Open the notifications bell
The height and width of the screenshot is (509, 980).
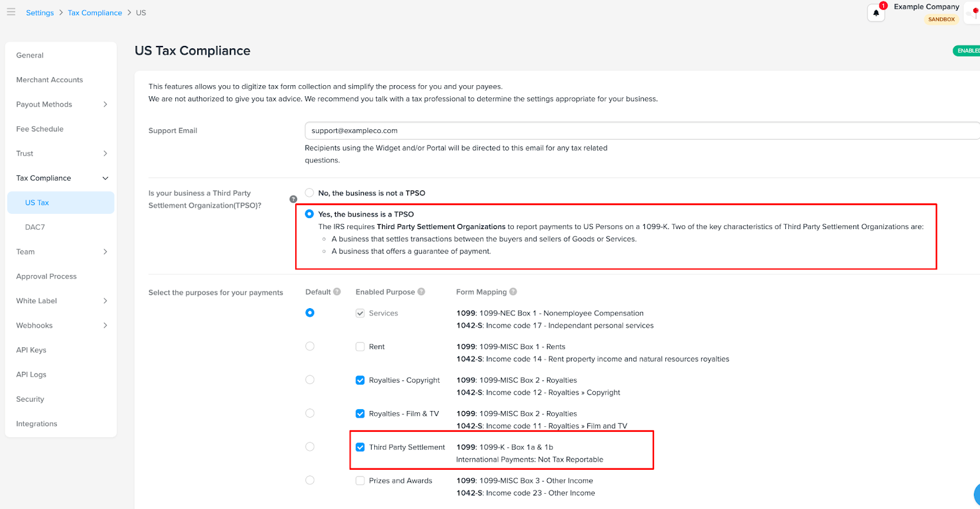876,13
